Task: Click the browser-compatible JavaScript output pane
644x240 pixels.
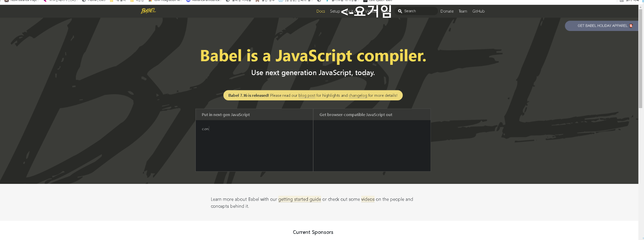Action: [372, 146]
